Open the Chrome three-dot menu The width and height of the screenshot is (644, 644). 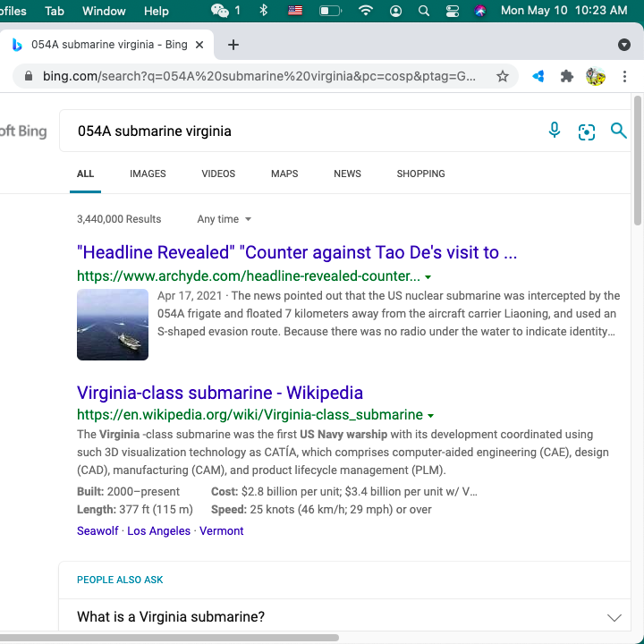coord(624,77)
